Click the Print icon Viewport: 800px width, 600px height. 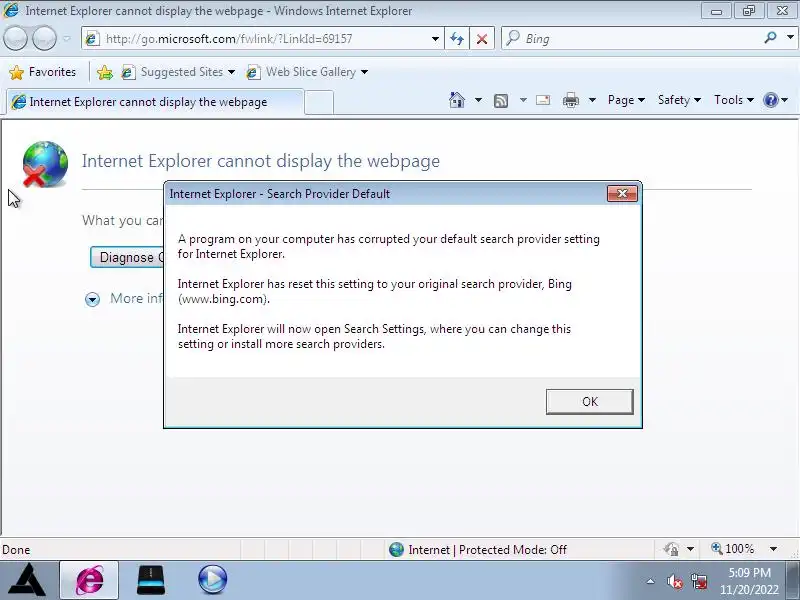pyautogui.click(x=570, y=100)
